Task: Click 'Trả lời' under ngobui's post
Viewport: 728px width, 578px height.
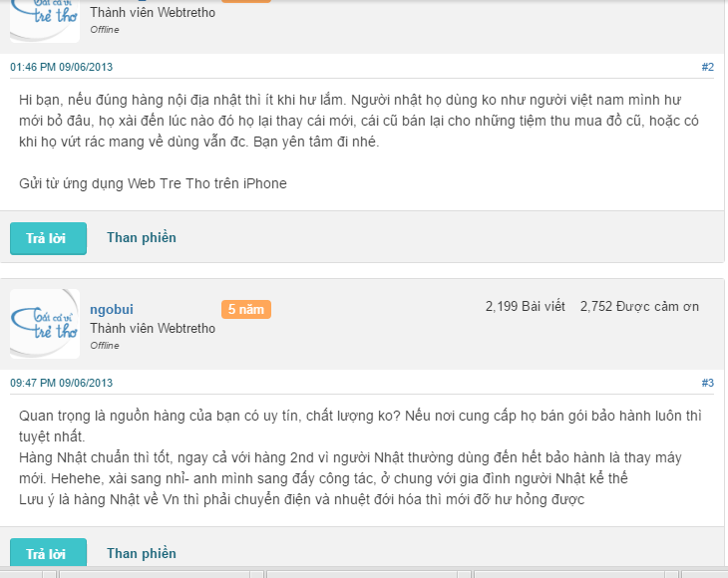Action: click(48, 554)
